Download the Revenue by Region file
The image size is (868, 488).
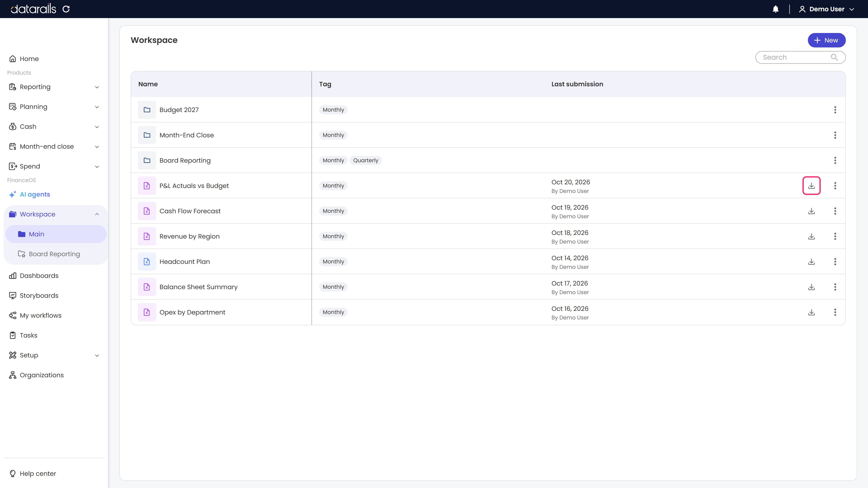(x=811, y=236)
